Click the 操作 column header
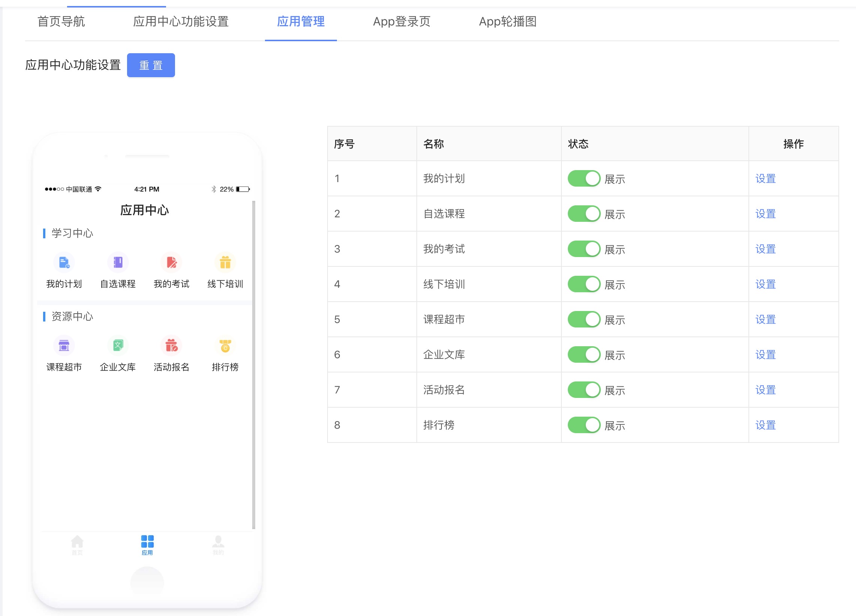 [x=793, y=144]
